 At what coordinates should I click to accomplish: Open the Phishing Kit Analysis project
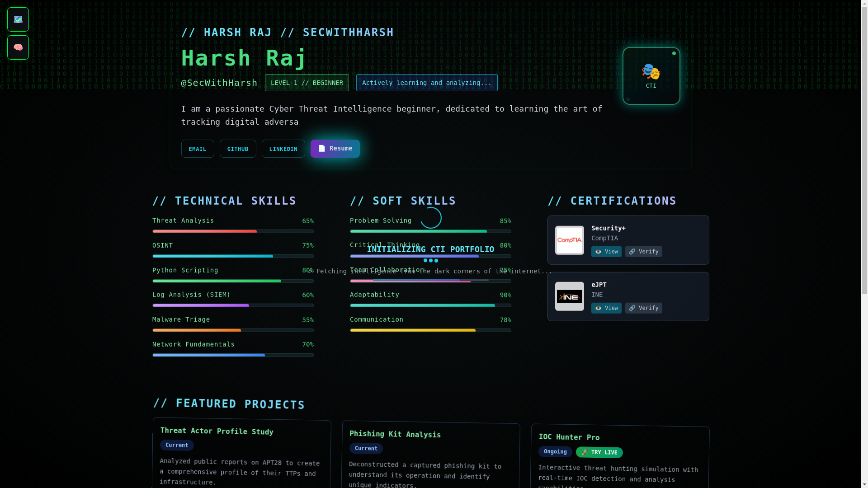pos(395,434)
